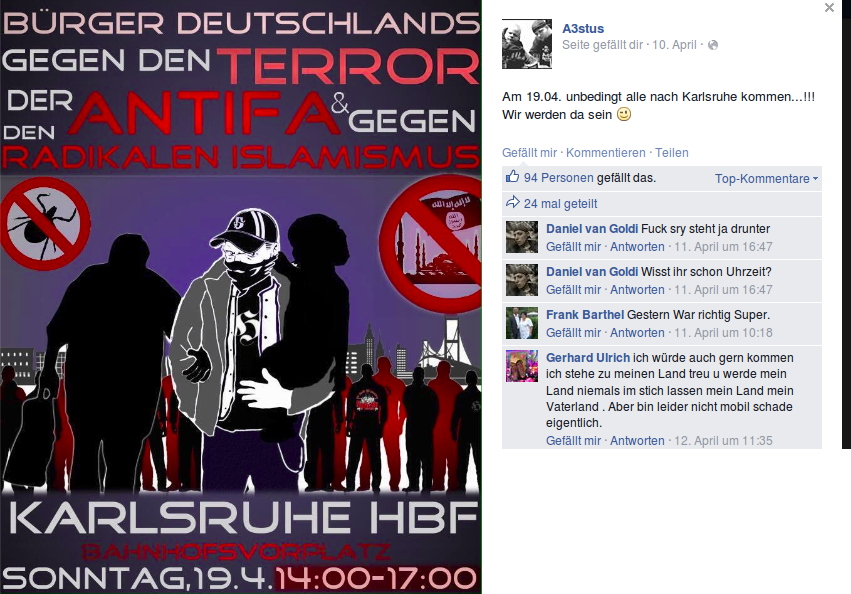Image resolution: width=851 pixels, height=594 pixels.
Task: Click Kommentieren under the post
Action: (606, 153)
